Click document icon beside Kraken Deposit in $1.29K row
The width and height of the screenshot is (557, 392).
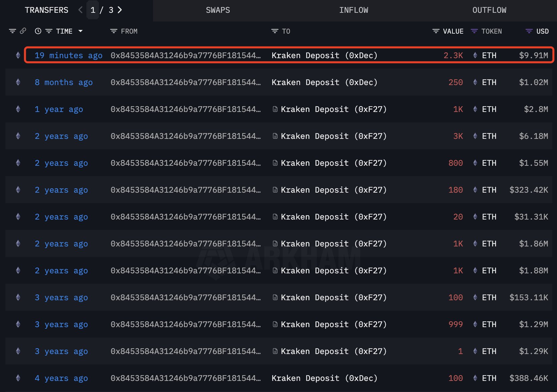click(275, 351)
